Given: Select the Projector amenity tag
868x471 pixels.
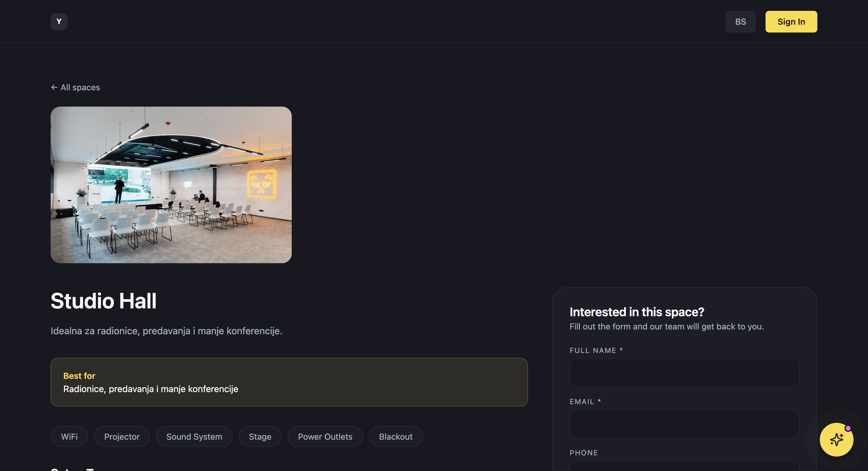Looking at the screenshot, I should (122, 436).
